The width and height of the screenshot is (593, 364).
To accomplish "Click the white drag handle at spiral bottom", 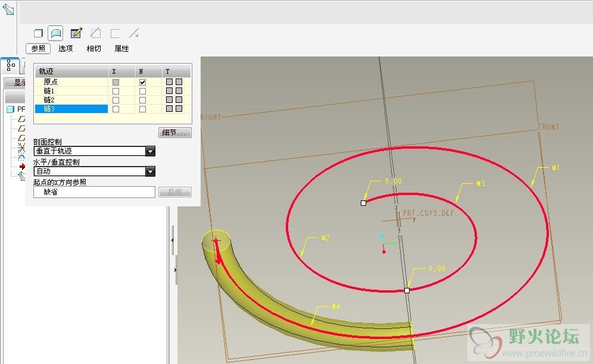I will [x=407, y=290].
